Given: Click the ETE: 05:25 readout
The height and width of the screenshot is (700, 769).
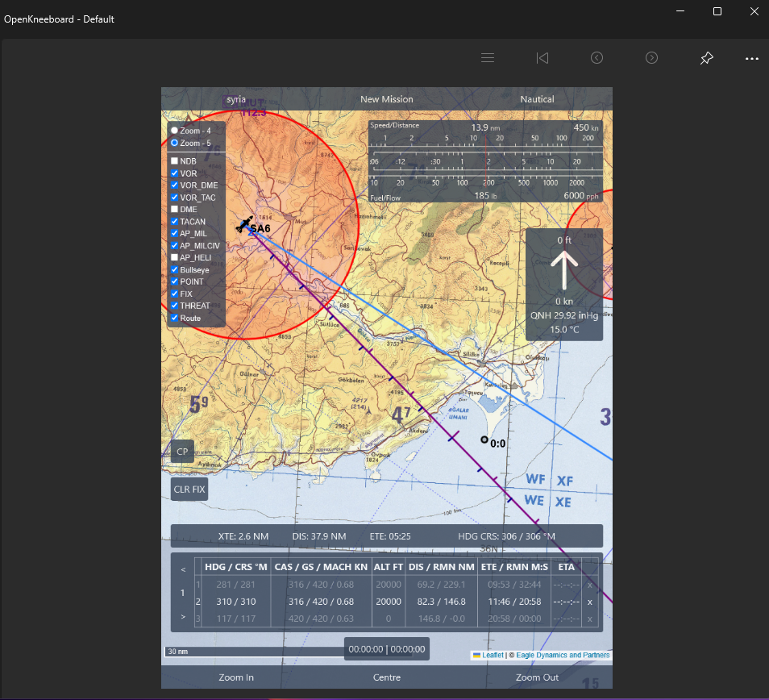Looking at the screenshot, I should (390, 536).
